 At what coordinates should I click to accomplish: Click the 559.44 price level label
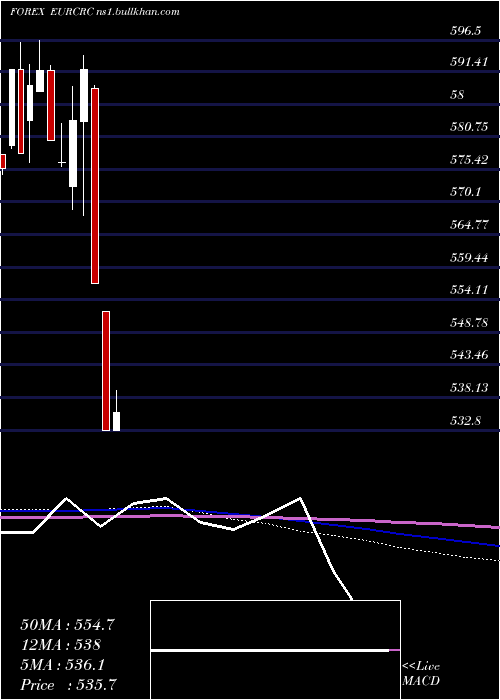click(x=468, y=258)
